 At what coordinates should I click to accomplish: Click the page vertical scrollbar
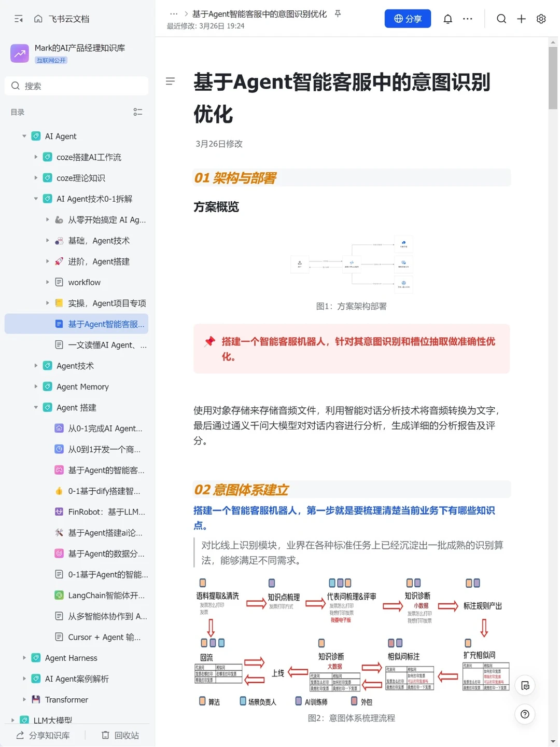(x=553, y=78)
